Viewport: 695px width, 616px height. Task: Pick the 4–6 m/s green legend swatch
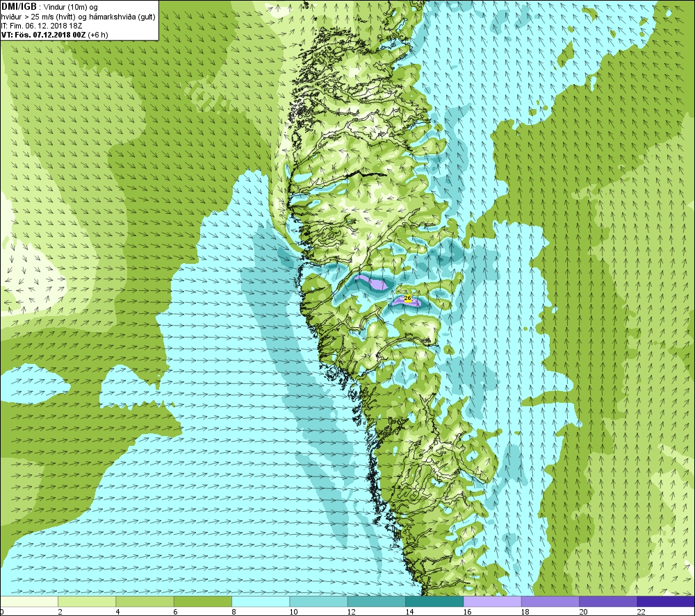[145, 601]
